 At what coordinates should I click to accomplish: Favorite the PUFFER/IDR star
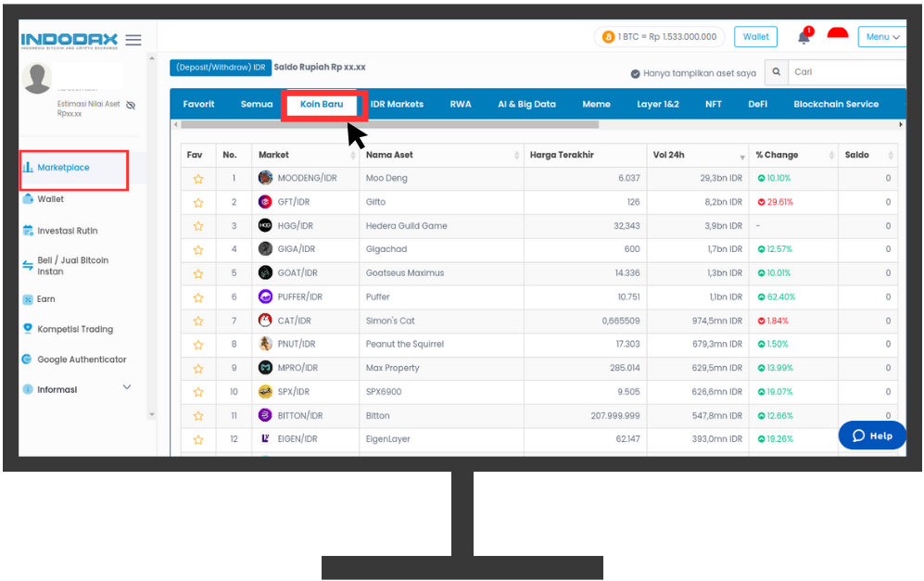pyautogui.click(x=198, y=297)
